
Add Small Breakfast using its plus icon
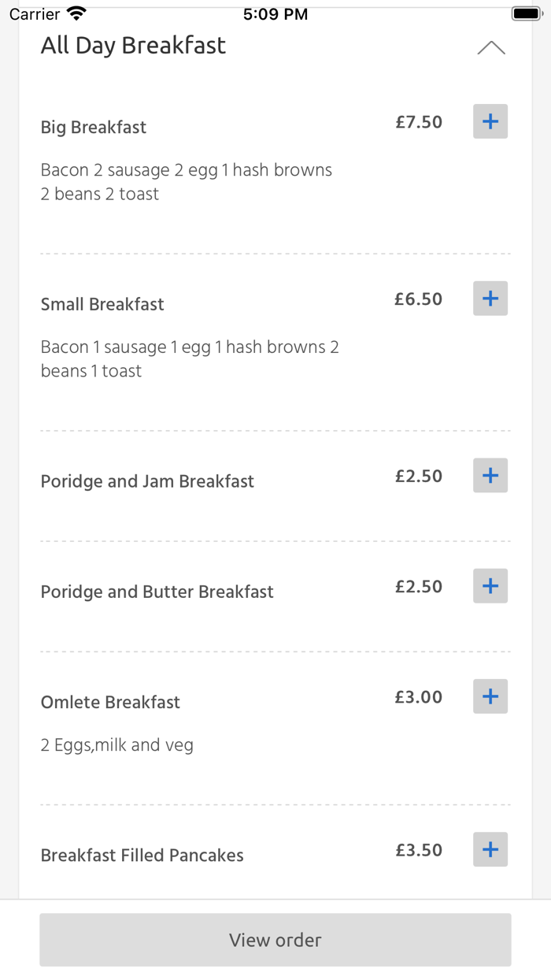pos(490,299)
